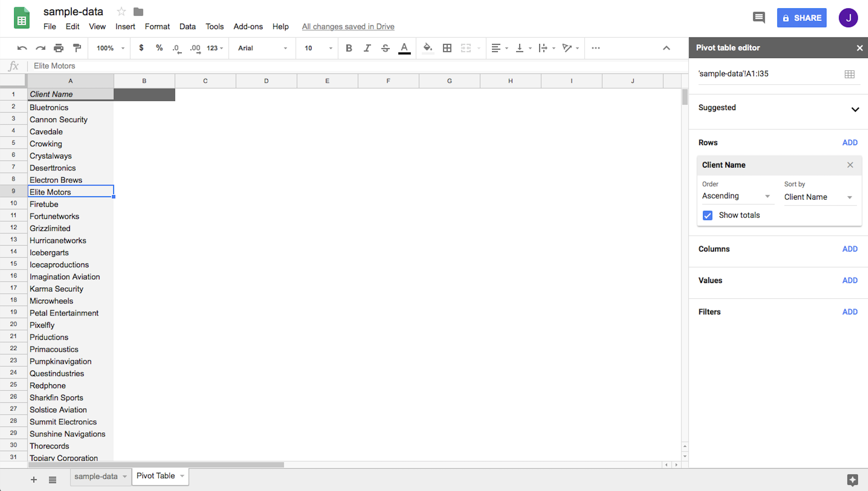The width and height of the screenshot is (868, 491).
Task: Open the text wrapping options
Action: (547, 48)
